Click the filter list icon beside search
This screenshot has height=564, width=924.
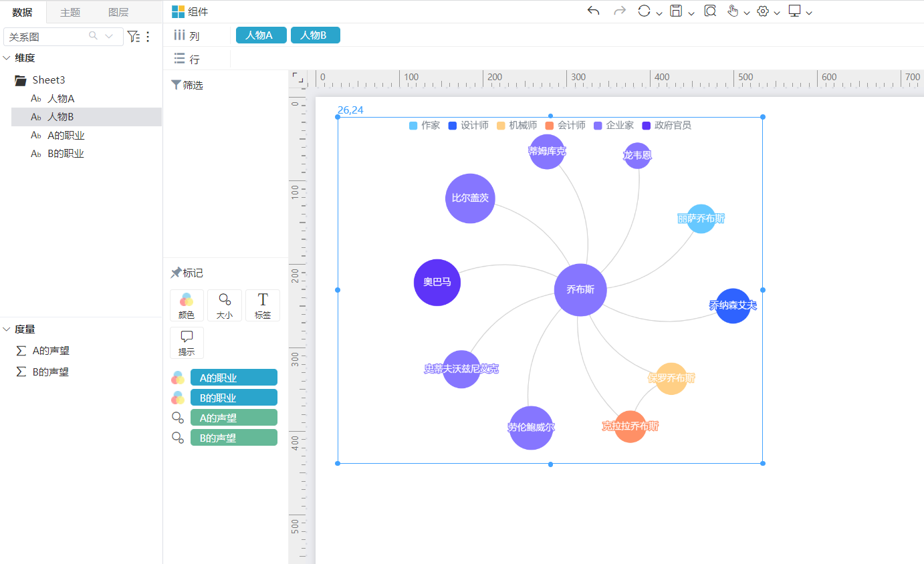pos(134,36)
